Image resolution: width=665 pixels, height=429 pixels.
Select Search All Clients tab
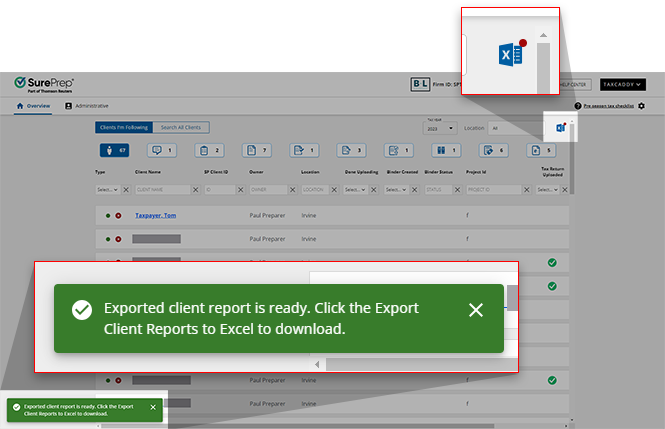pyautogui.click(x=181, y=127)
